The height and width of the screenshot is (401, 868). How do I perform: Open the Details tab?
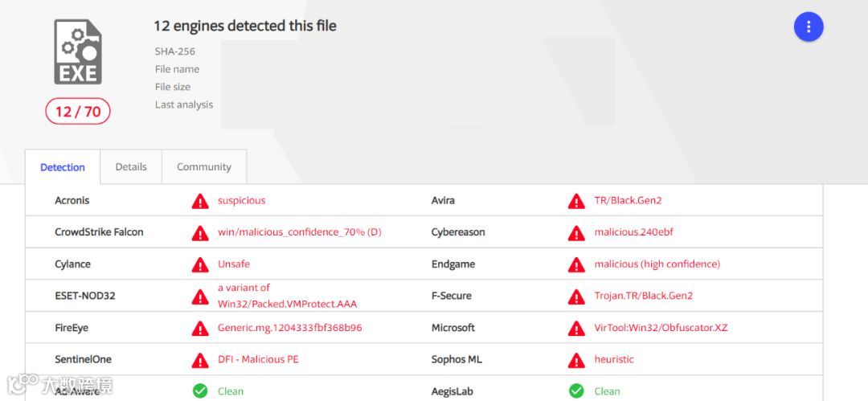131,166
